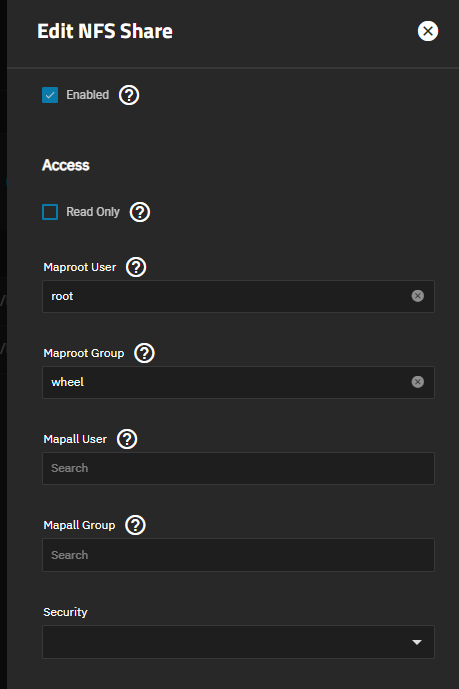Show help for Read Only setting

click(140, 212)
